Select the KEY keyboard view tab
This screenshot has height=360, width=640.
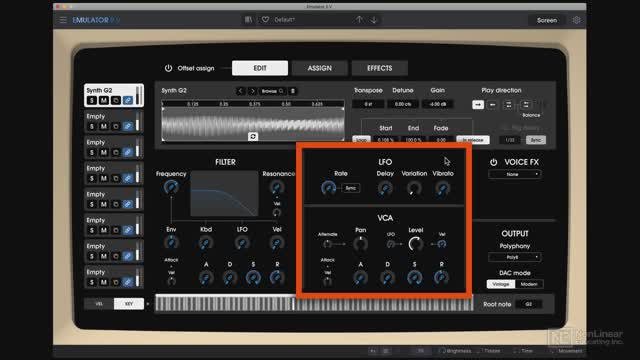pos(129,304)
